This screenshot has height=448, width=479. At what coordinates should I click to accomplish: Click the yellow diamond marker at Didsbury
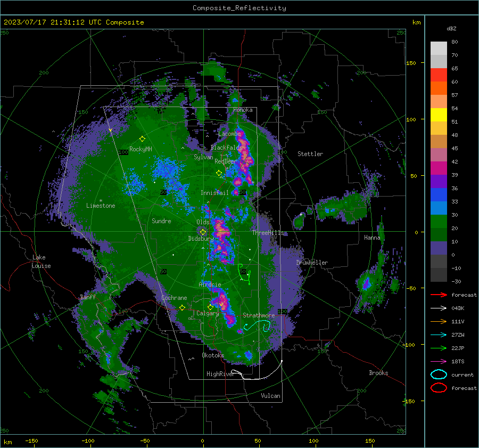[x=203, y=232]
